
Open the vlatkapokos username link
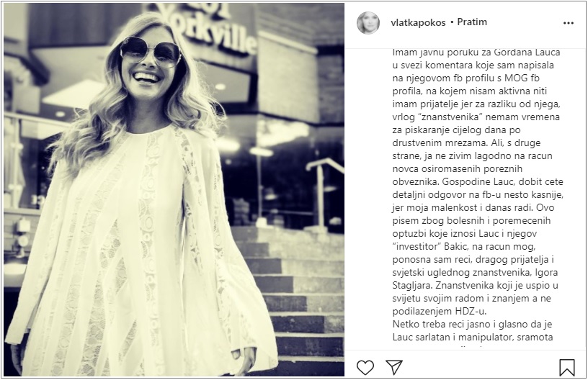[x=418, y=23]
